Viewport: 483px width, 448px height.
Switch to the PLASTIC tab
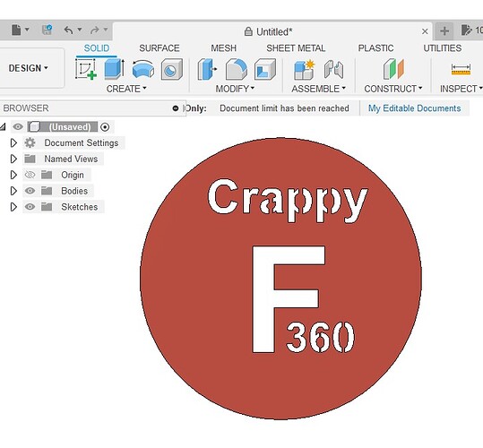pos(375,48)
